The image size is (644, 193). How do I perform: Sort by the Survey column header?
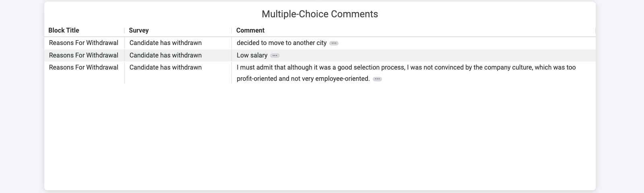pos(139,31)
